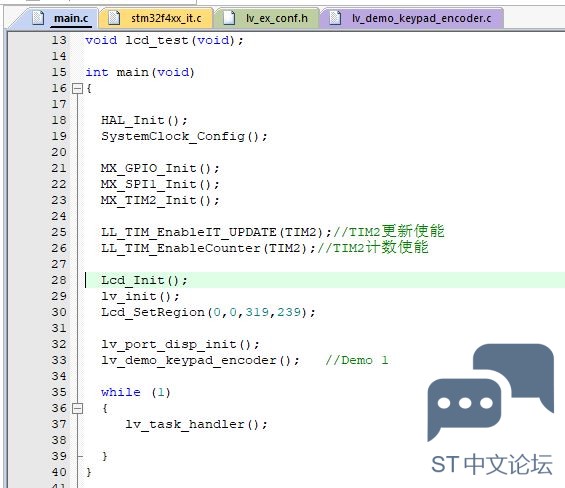The height and width of the screenshot is (488, 565).
Task: Open the lv_demo_keypad_encoder.c tab
Action: click(x=411, y=18)
